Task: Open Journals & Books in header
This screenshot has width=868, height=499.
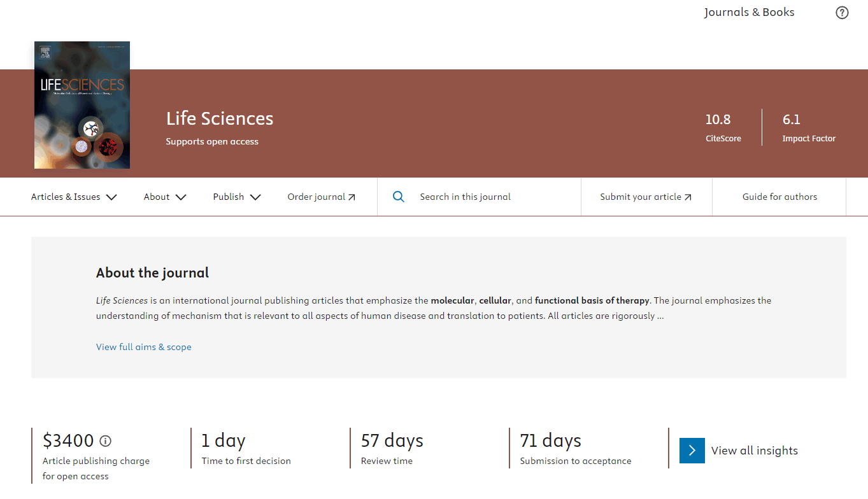Action: (x=749, y=12)
